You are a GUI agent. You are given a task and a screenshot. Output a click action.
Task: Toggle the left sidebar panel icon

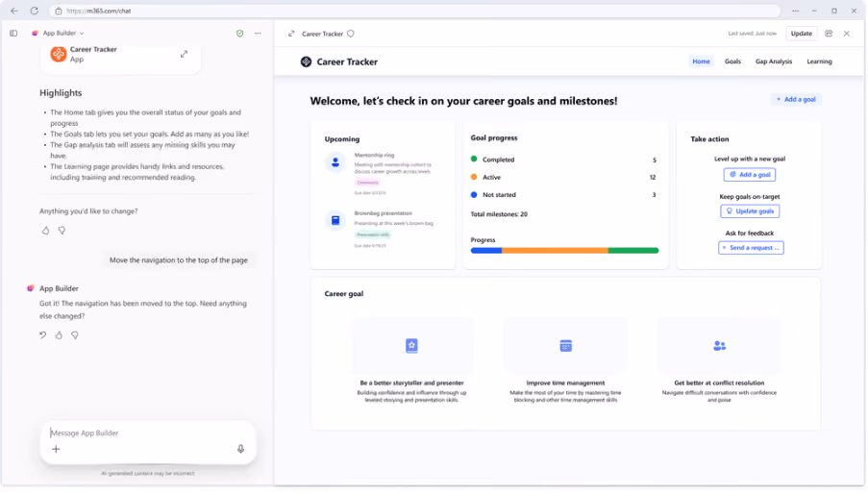[x=13, y=34]
